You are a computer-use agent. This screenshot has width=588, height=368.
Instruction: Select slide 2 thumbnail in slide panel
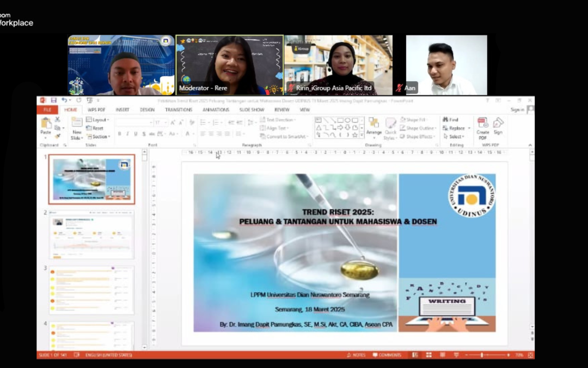(92, 234)
